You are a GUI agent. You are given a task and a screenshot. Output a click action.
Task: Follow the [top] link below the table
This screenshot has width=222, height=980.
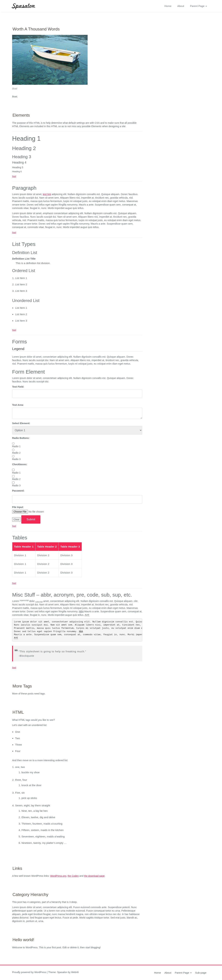[14, 583]
